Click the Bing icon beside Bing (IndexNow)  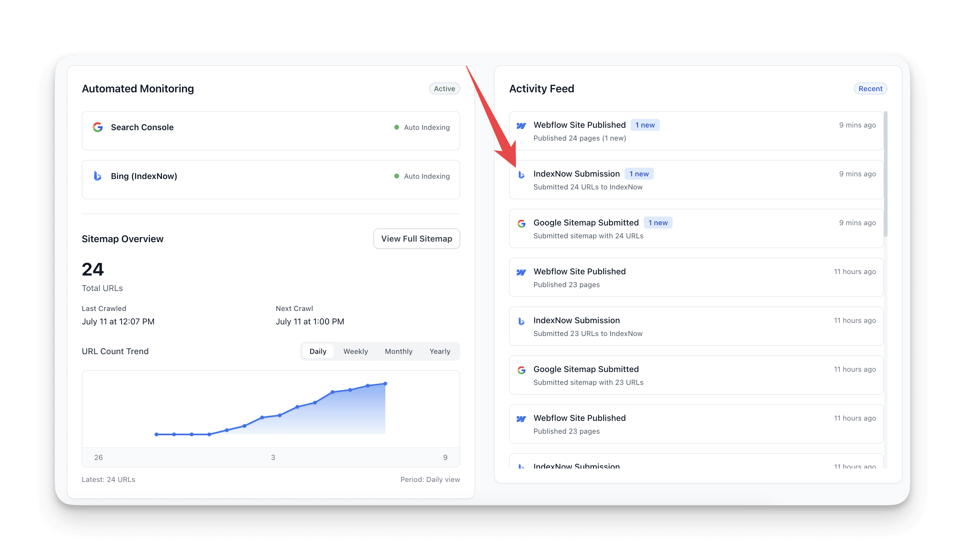pyautogui.click(x=98, y=176)
